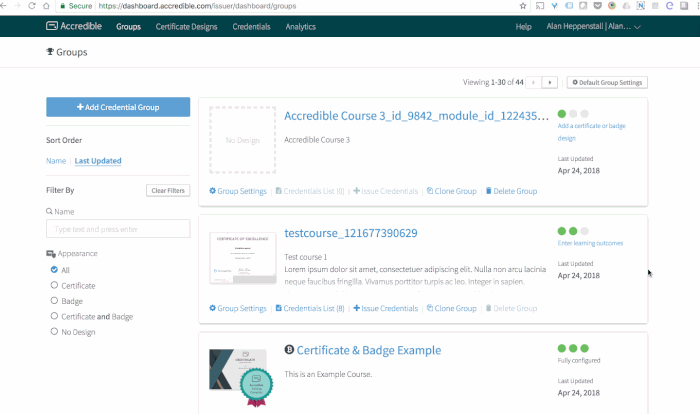Click Certificate & Badge Example thumbnail
Screen dimensions: 700x414
pos(241,377)
